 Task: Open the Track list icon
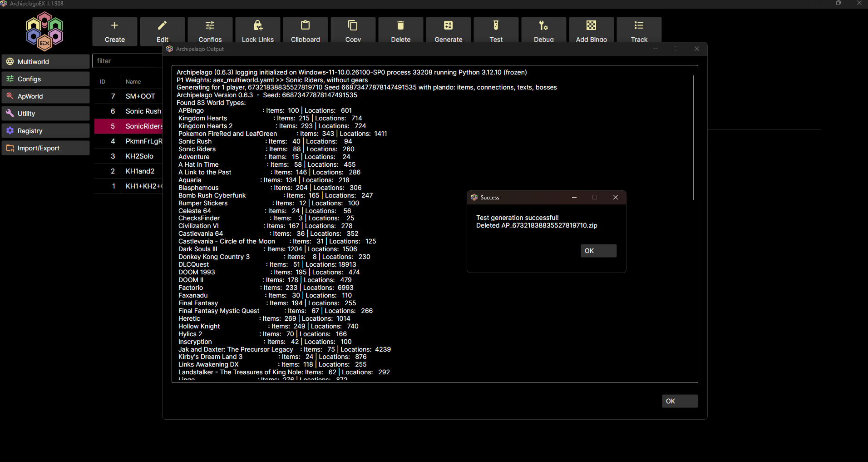(639, 25)
